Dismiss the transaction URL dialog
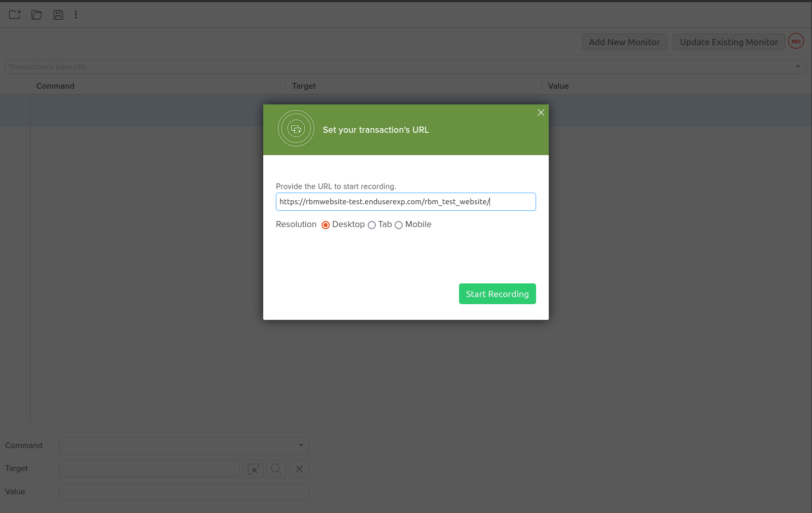The width and height of the screenshot is (812, 513). point(541,113)
